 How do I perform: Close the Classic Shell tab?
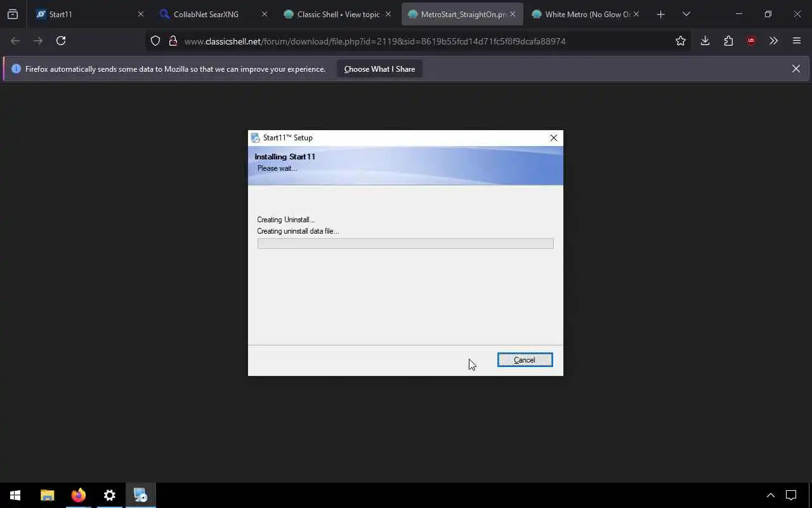pyautogui.click(x=388, y=14)
